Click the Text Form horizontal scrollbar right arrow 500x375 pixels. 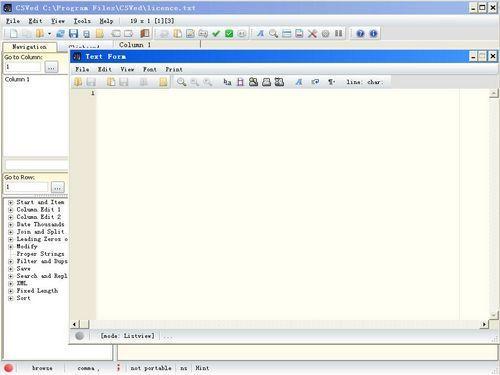coord(484,324)
